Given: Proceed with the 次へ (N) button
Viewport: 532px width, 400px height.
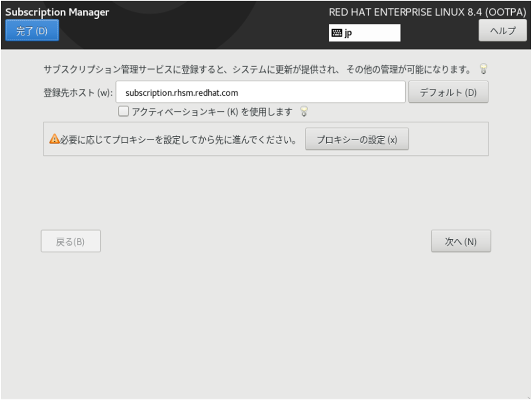Looking at the screenshot, I should coord(461,241).
